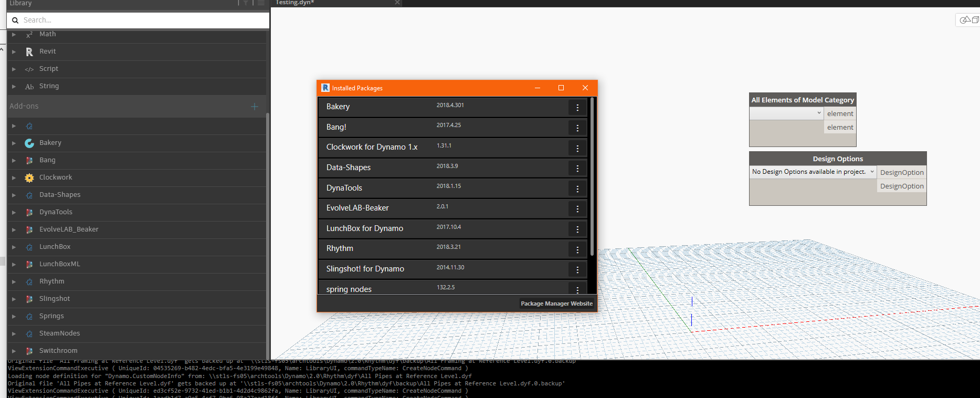
Task: Click the add-ons plus icon
Action: click(x=255, y=106)
